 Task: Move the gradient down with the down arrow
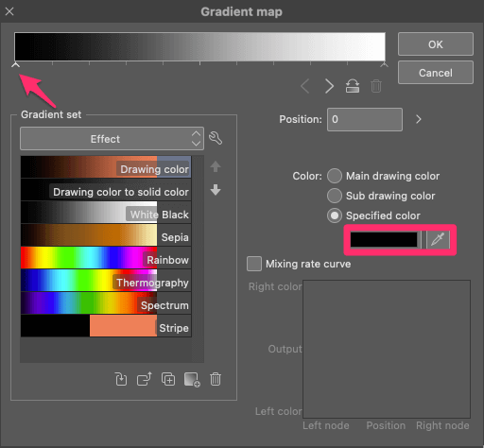pos(216,190)
